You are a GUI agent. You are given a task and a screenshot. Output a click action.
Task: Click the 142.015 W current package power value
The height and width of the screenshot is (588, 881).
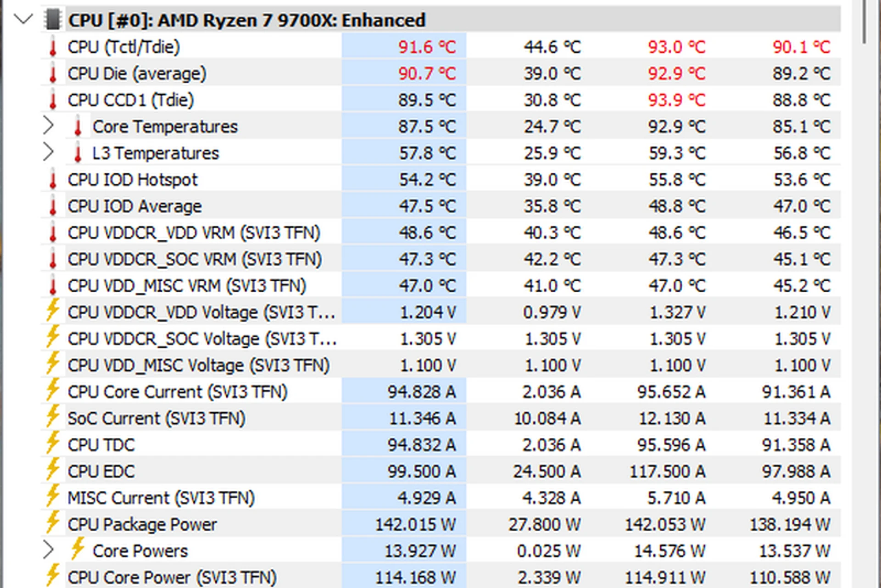(416, 525)
